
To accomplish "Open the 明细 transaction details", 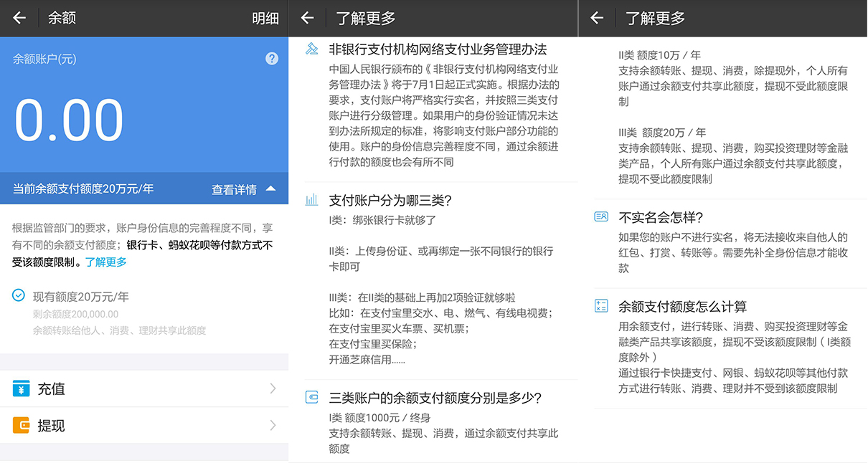I will (265, 18).
